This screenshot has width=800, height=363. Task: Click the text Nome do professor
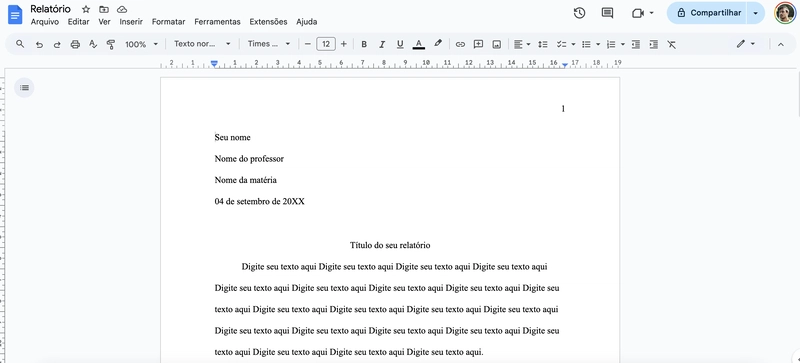tap(249, 159)
